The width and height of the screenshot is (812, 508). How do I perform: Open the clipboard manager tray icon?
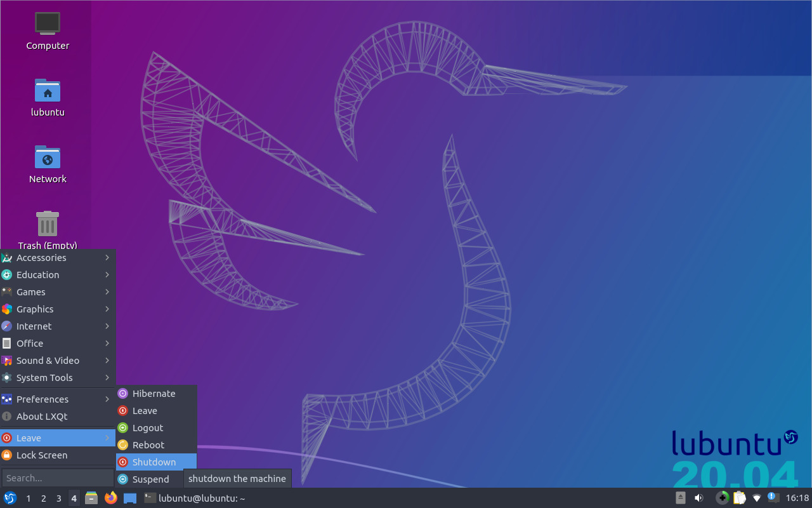click(739, 498)
